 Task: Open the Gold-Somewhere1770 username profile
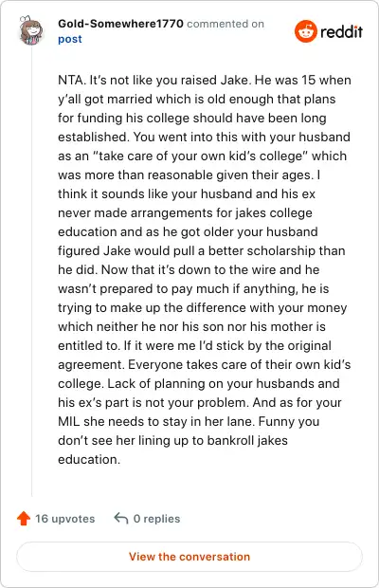tap(120, 24)
